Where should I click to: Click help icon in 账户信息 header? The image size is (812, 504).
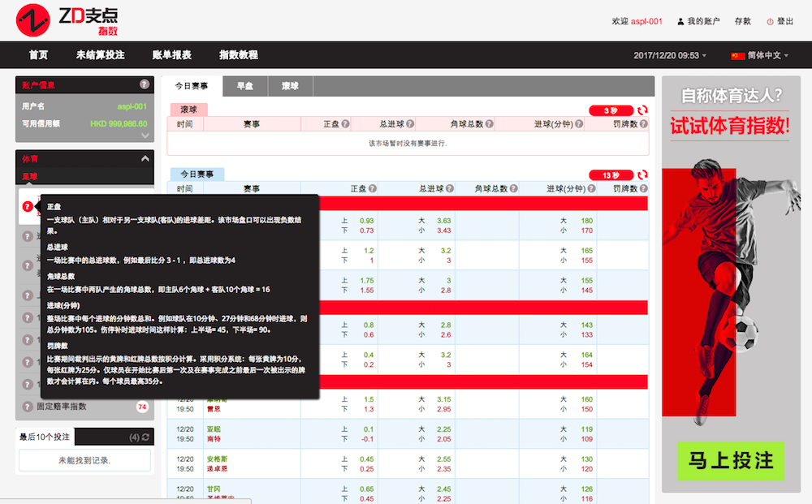point(145,84)
